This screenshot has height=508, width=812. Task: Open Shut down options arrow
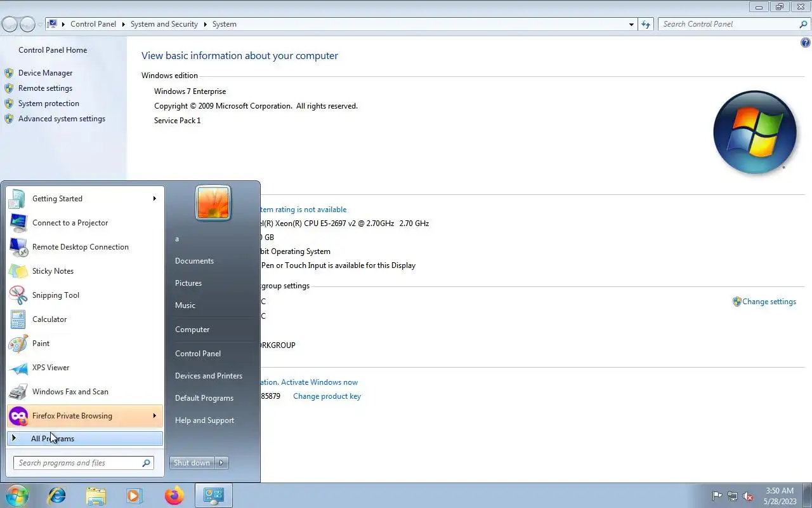click(x=221, y=463)
